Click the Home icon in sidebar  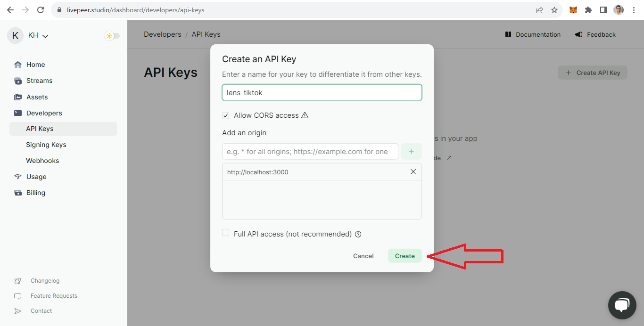tap(18, 65)
